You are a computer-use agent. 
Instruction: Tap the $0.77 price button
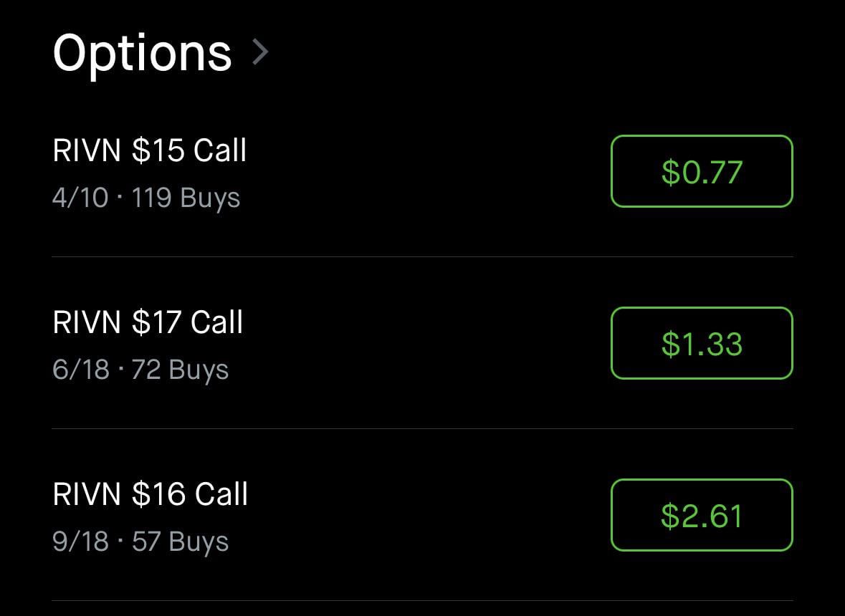tap(702, 172)
